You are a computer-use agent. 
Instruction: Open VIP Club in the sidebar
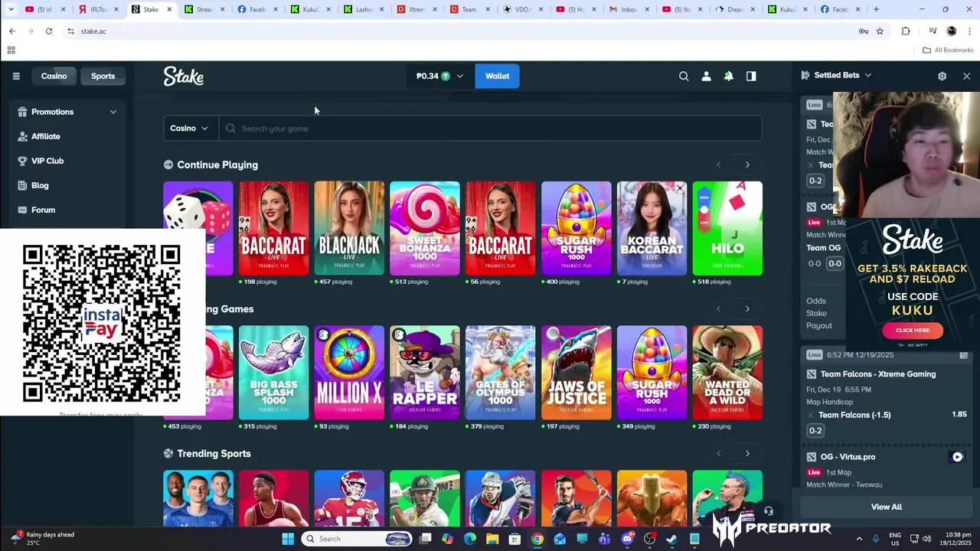pos(47,161)
